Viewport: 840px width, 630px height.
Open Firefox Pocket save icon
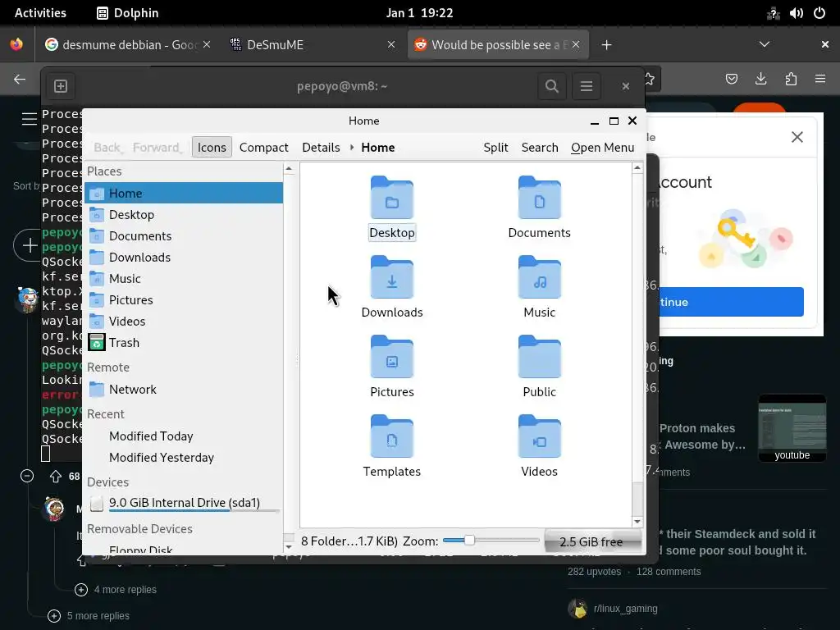pos(731,80)
